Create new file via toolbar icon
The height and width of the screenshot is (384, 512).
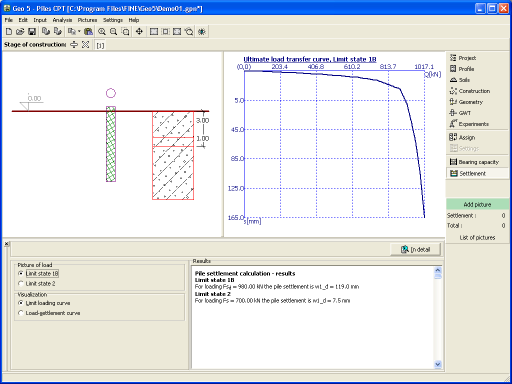pyautogui.click(x=9, y=32)
